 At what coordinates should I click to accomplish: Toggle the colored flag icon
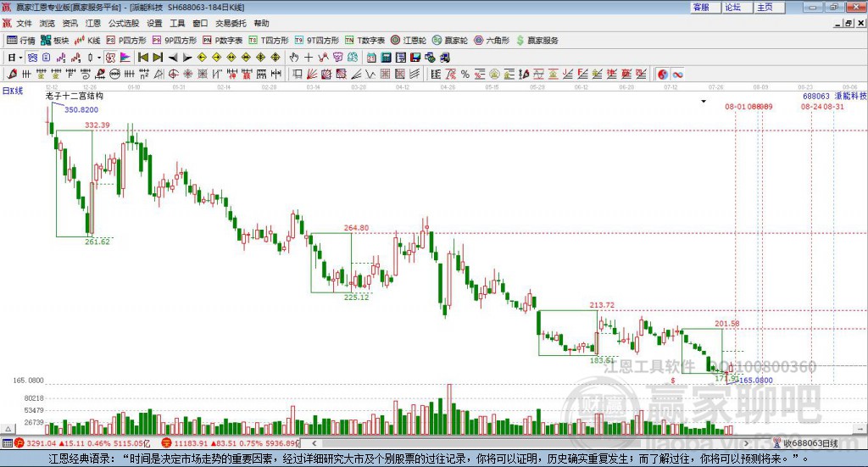(x=125, y=58)
